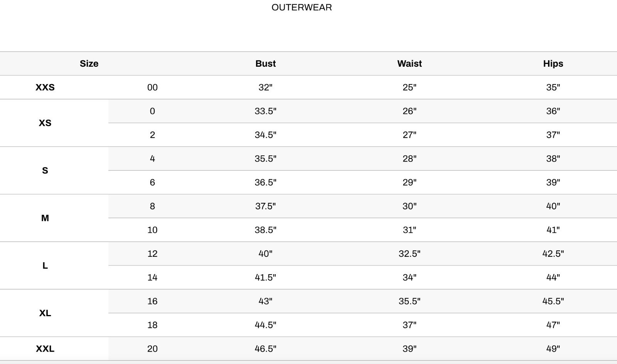Click the M size label
This screenshot has height=364, width=617.
point(45,218)
